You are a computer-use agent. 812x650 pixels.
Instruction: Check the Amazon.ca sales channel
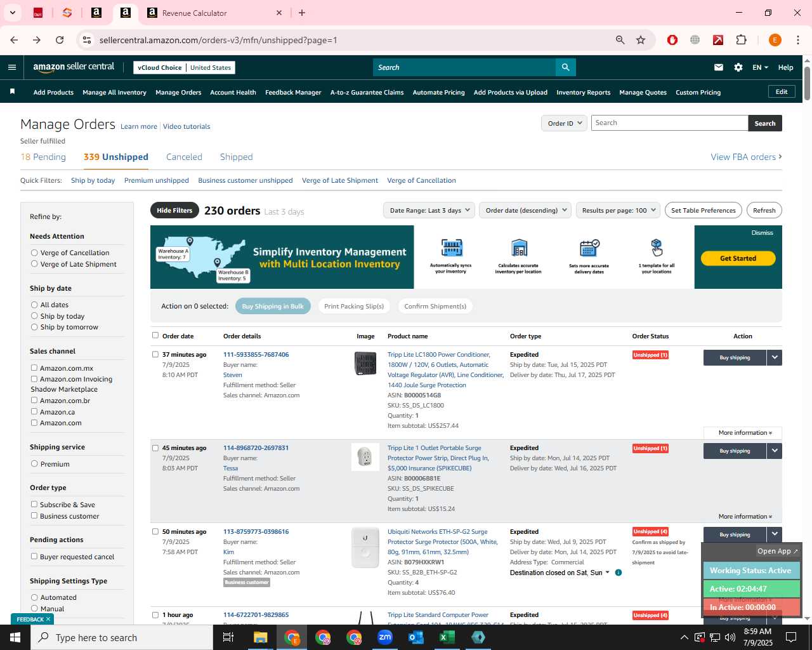34,411
